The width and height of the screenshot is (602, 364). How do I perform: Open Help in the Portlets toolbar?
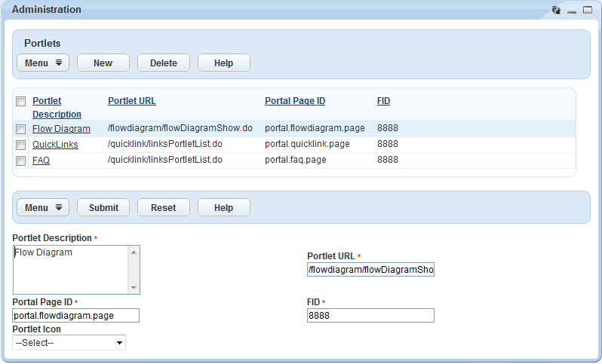pyautogui.click(x=223, y=63)
